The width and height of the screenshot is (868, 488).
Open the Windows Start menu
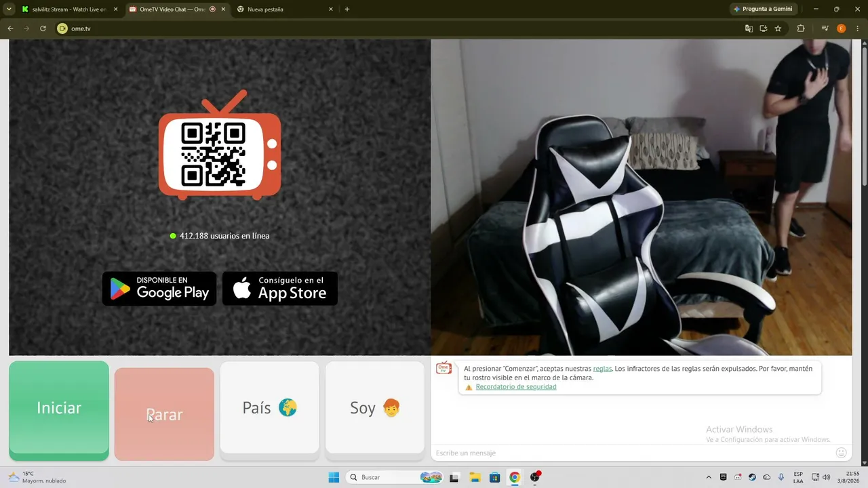pos(334,477)
